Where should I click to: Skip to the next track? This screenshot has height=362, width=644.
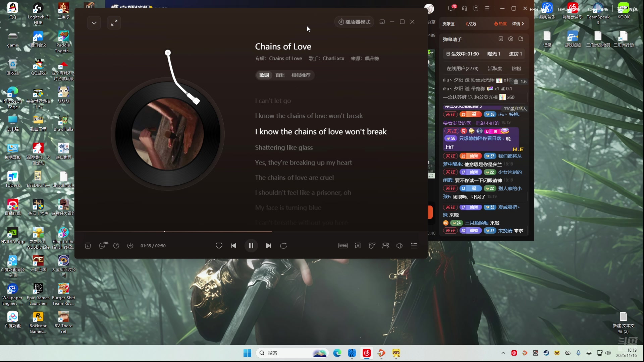click(x=268, y=246)
